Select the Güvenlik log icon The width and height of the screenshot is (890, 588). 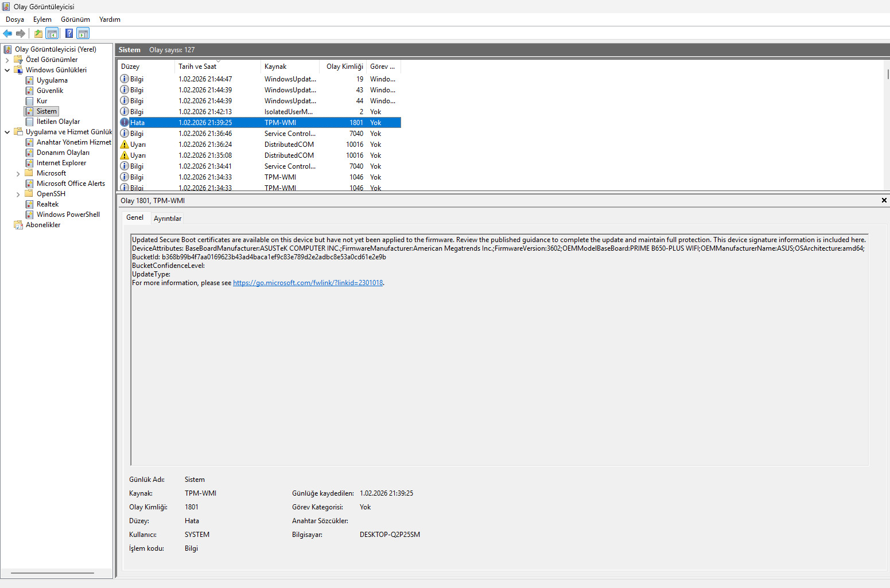click(x=29, y=91)
